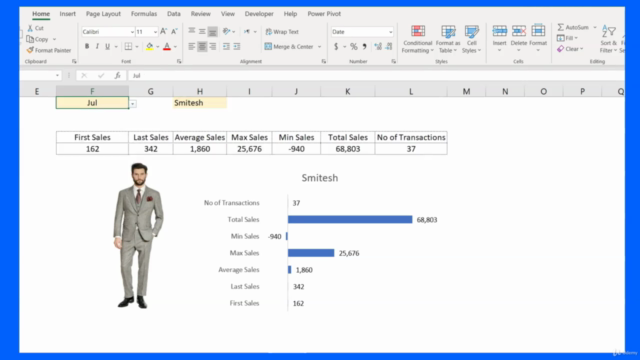
Task: Open Sort & Filter menu
Action: coord(608,39)
